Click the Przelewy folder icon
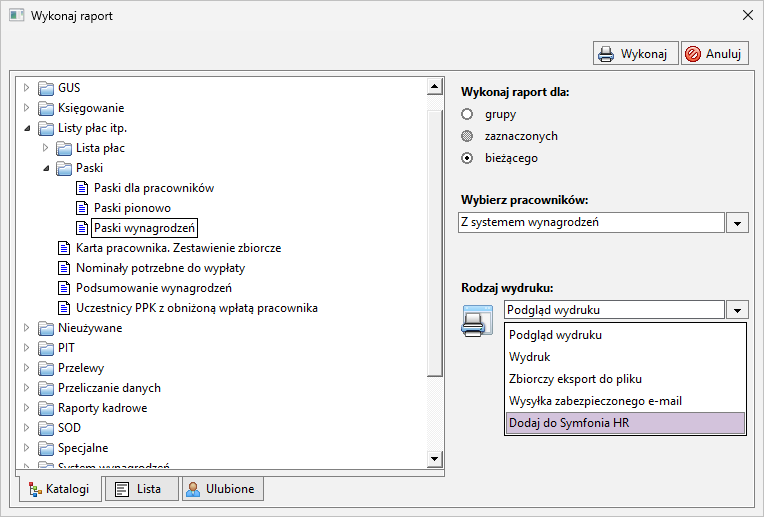Image resolution: width=764 pixels, height=517 pixels. pyautogui.click(x=46, y=368)
